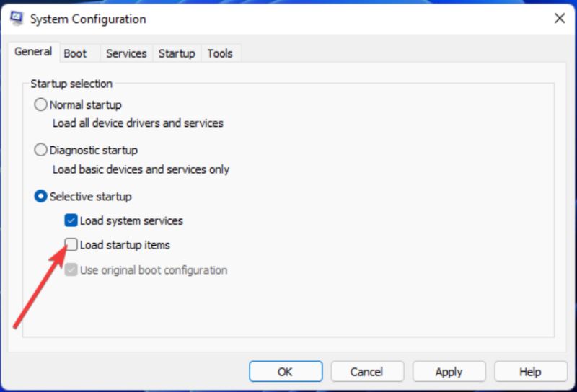577x392 pixels.
Task: Select the Normal startup radio button
Action: pos(40,104)
